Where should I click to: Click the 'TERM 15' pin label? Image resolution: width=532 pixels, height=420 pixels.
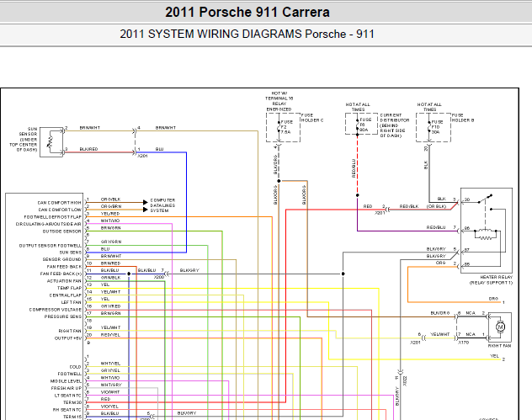(x=72, y=417)
